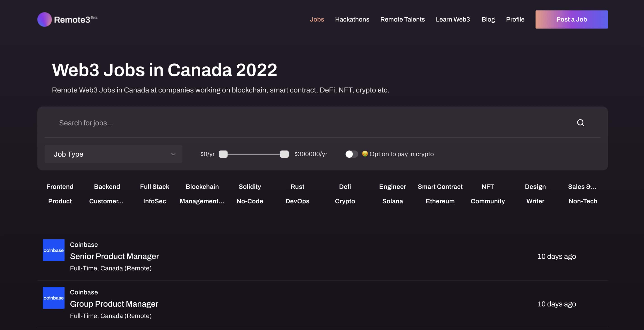Click the Remote3 wordmark text
The height and width of the screenshot is (330, 644).
pyautogui.click(x=72, y=20)
